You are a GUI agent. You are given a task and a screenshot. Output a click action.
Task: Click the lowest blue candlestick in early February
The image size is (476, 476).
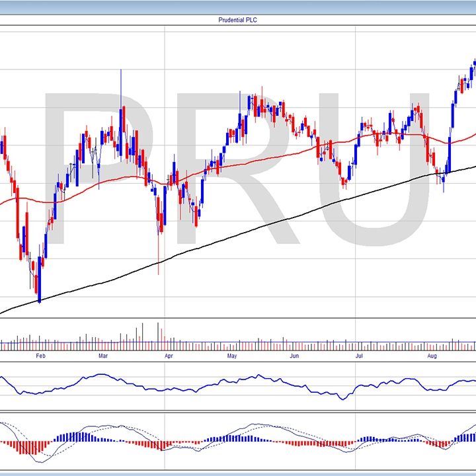tap(40, 283)
